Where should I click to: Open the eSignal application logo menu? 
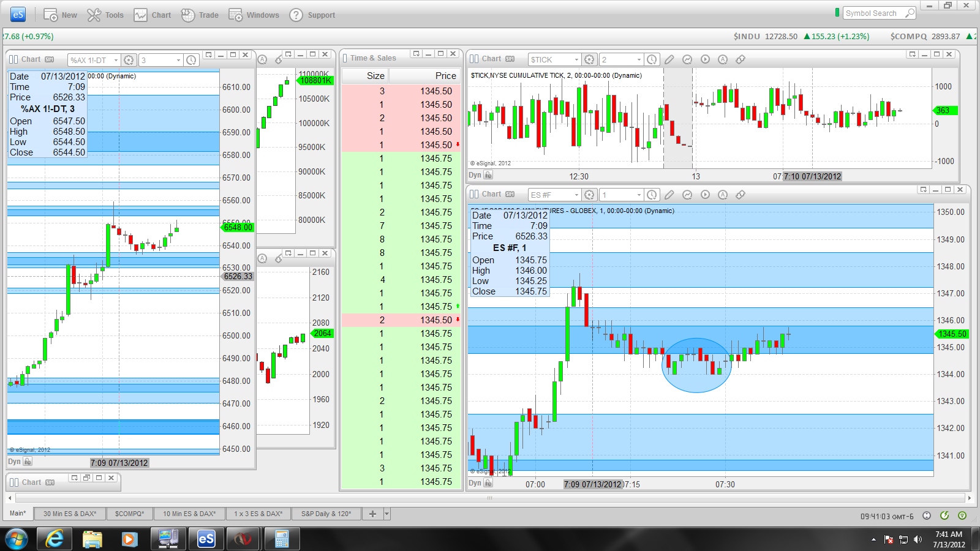pos(18,15)
